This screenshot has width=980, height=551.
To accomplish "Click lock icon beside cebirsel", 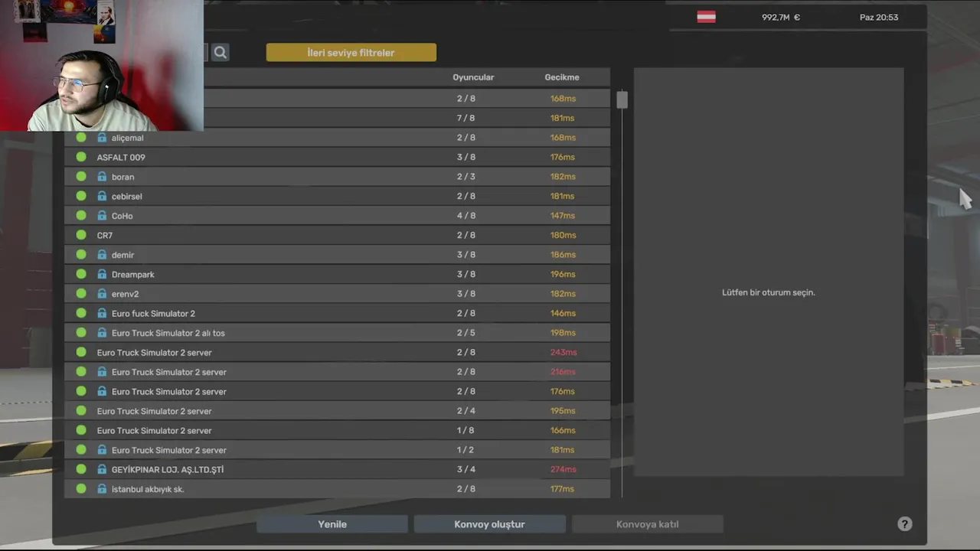I will (x=102, y=196).
